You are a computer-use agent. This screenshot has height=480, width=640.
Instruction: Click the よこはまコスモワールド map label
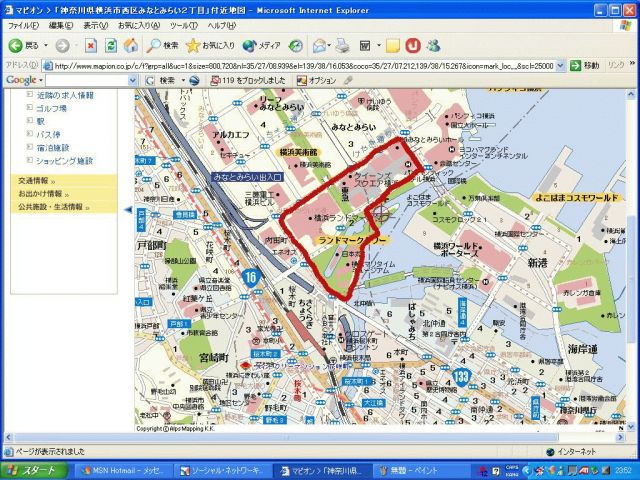(x=577, y=198)
